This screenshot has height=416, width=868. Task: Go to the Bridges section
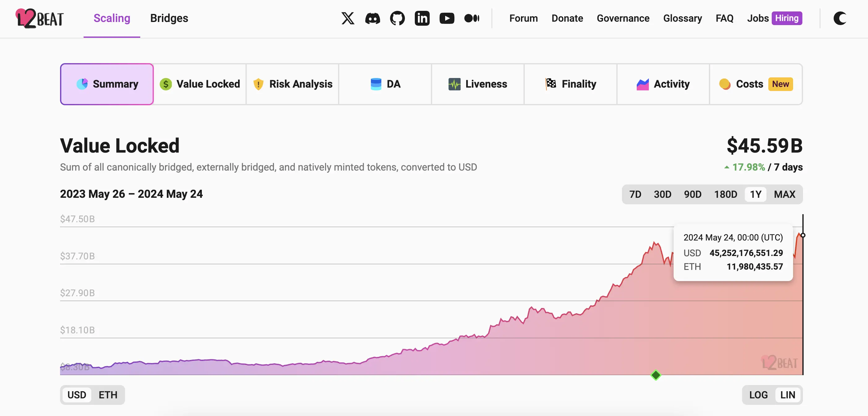(x=169, y=18)
